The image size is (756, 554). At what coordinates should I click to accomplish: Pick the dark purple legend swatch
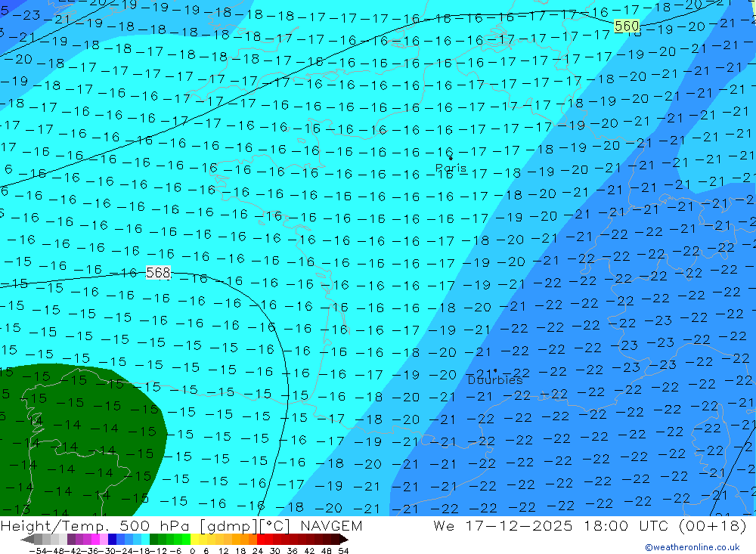[x=71, y=540]
